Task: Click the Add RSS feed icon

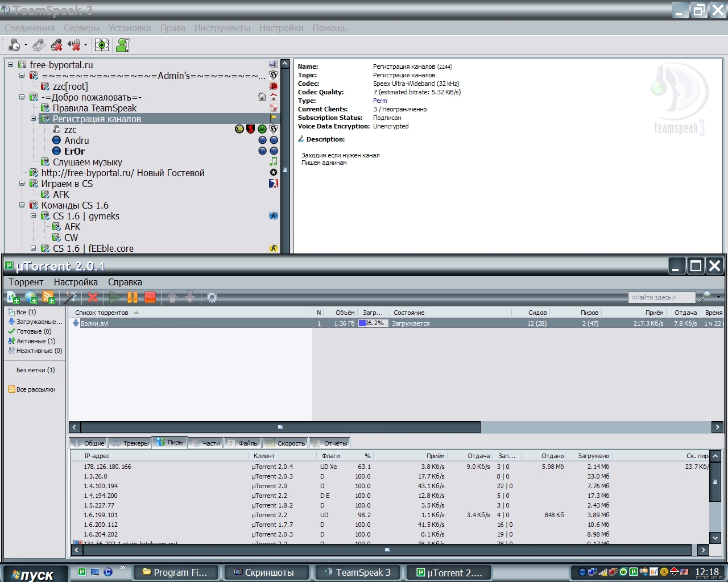Action: click(x=48, y=297)
